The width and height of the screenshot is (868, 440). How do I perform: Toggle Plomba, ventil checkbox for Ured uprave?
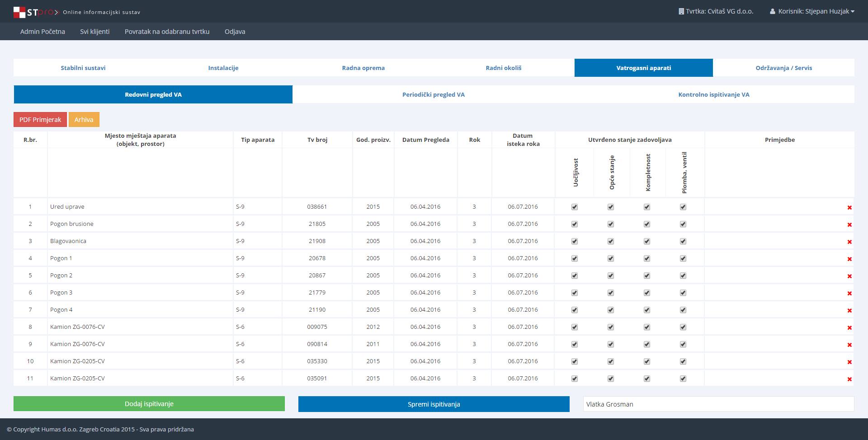683,207
